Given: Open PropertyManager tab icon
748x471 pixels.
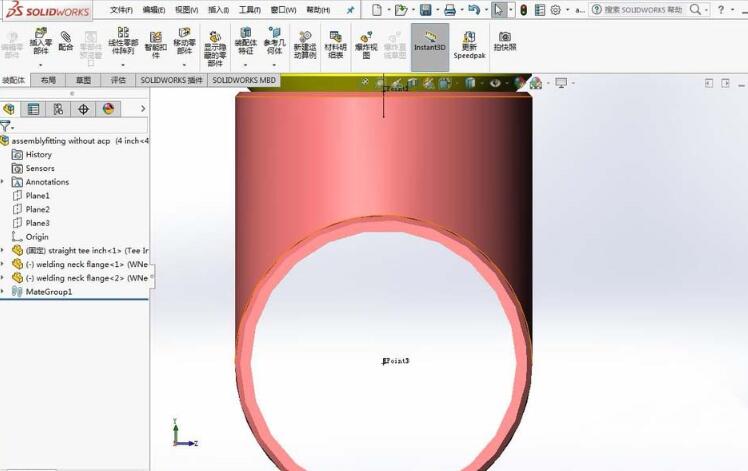Looking at the screenshot, I should point(33,109).
